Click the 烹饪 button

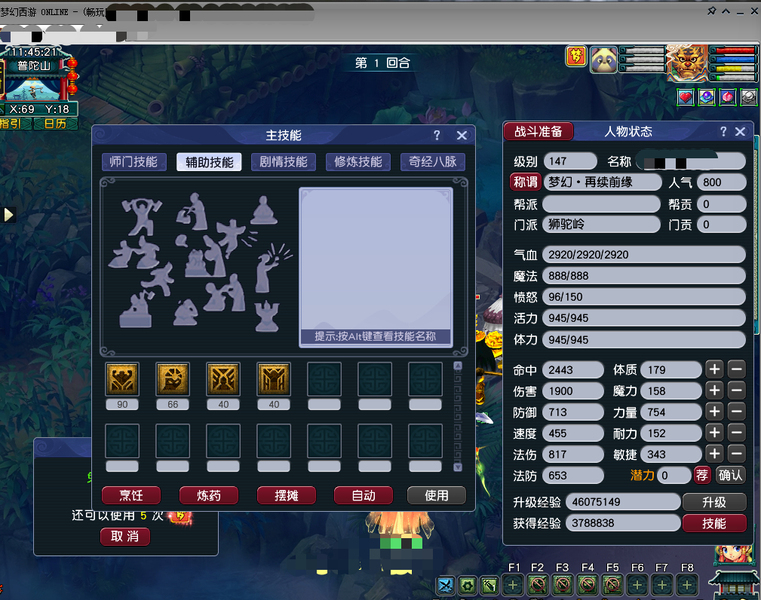(x=131, y=496)
